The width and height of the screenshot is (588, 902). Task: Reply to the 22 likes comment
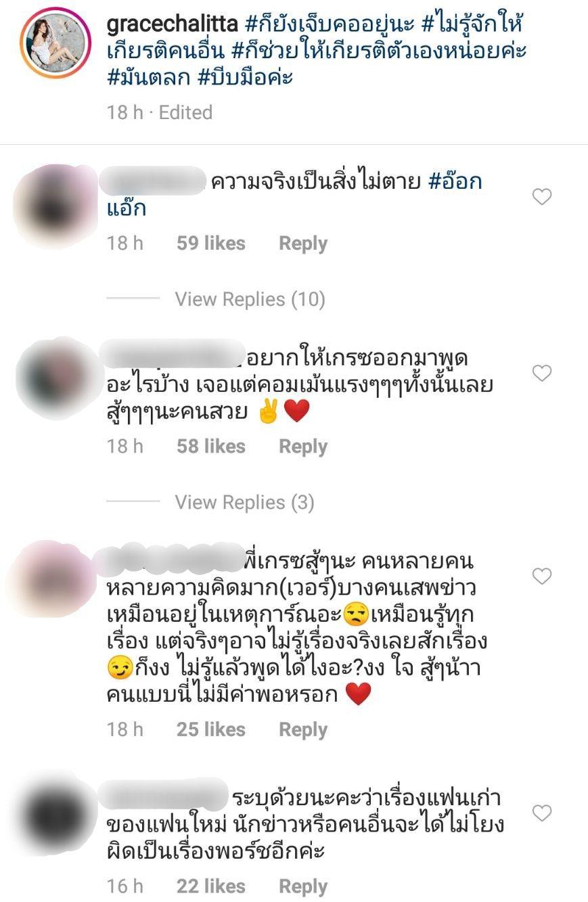[303, 886]
